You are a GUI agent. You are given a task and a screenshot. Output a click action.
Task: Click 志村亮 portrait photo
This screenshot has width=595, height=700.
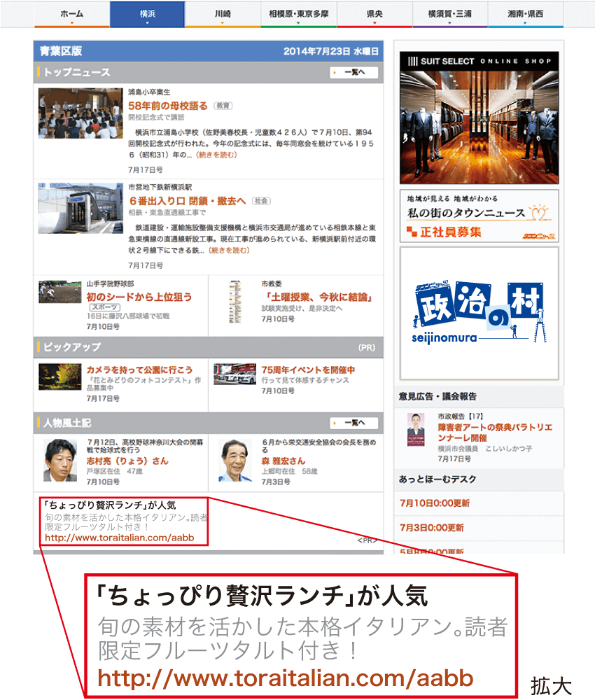(60, 461)
